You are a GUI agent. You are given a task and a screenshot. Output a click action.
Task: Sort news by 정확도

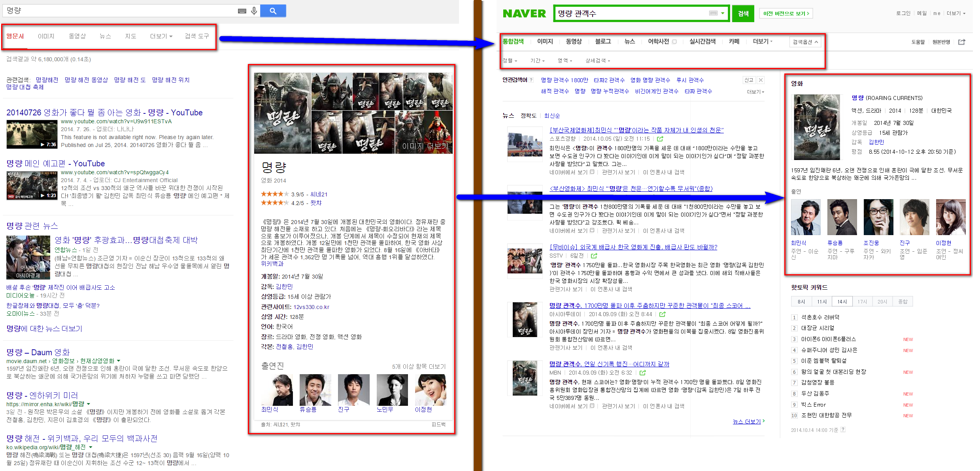[529, 116]
